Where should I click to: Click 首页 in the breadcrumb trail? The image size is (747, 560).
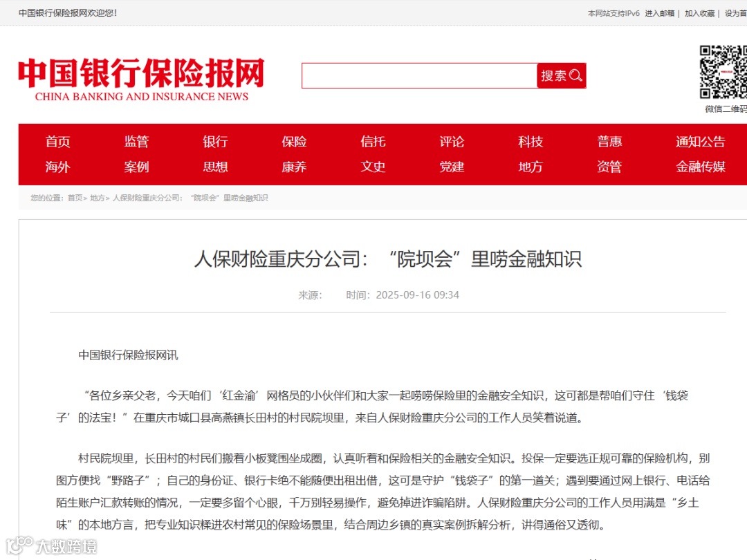click(x=75, y=198)
